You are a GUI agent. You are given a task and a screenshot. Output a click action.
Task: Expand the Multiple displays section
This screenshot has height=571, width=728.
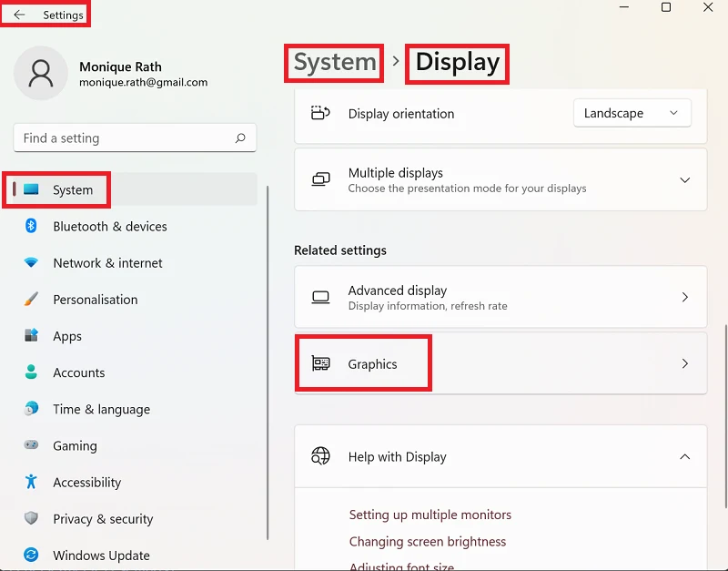coord(685,180)
